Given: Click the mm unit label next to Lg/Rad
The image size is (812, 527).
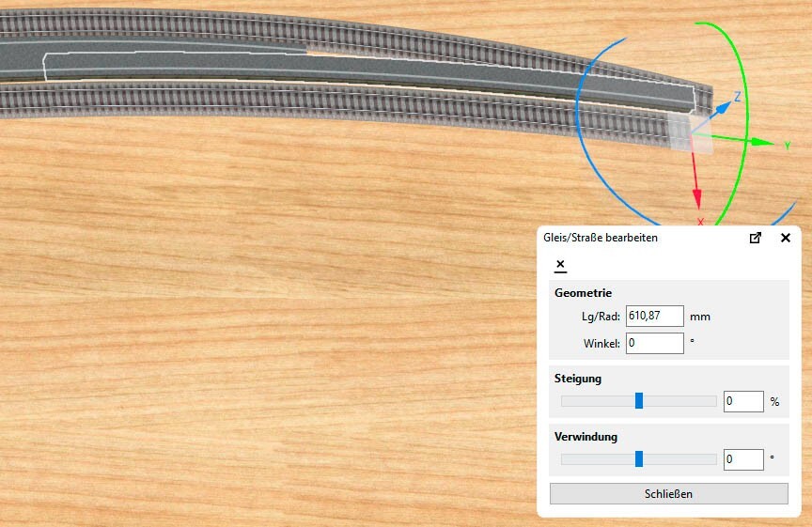Looking at the screenshot, I should click(x=700, y=317).
